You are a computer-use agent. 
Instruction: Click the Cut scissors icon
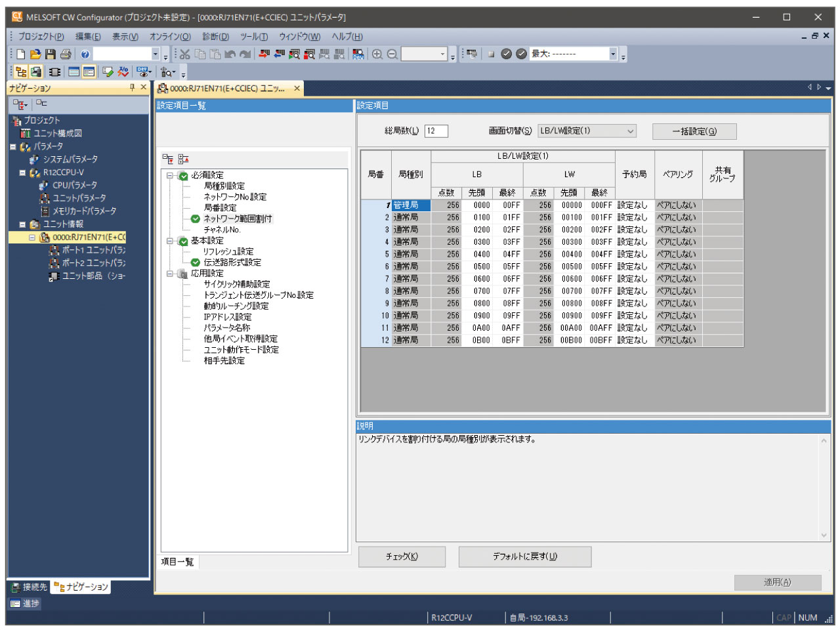[185, 54]
